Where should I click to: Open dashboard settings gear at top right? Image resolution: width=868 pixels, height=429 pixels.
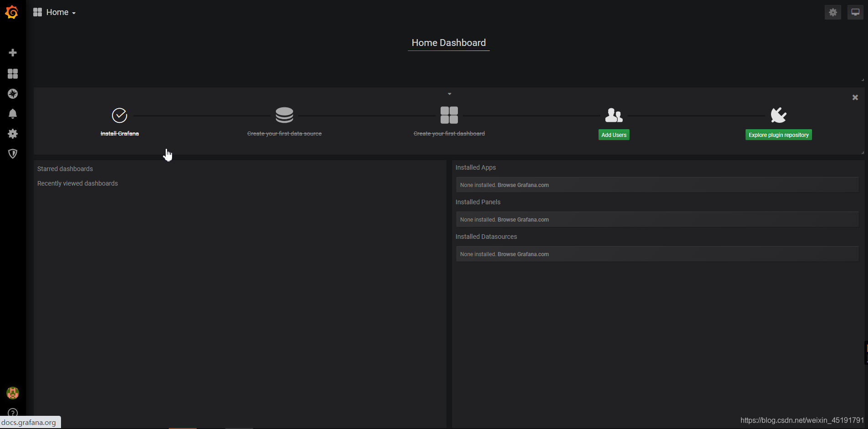point(833,12)
